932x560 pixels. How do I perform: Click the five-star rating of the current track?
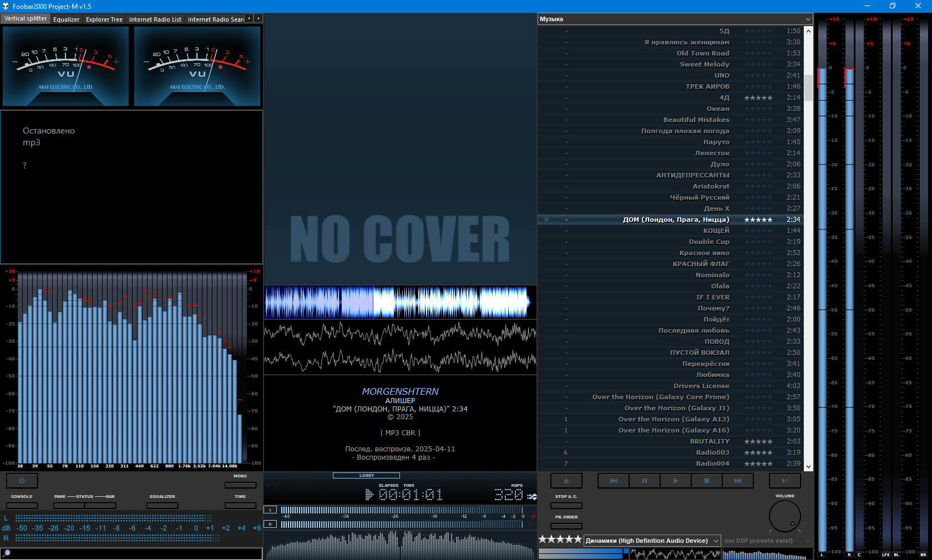[560, 539]
